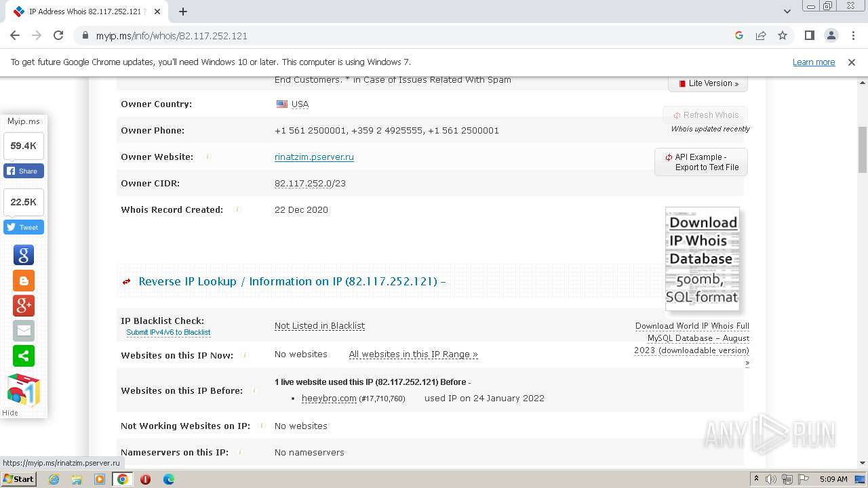Click the vertical page scrollbar thumb
The image size is (868, 488).
coord(863,149)
